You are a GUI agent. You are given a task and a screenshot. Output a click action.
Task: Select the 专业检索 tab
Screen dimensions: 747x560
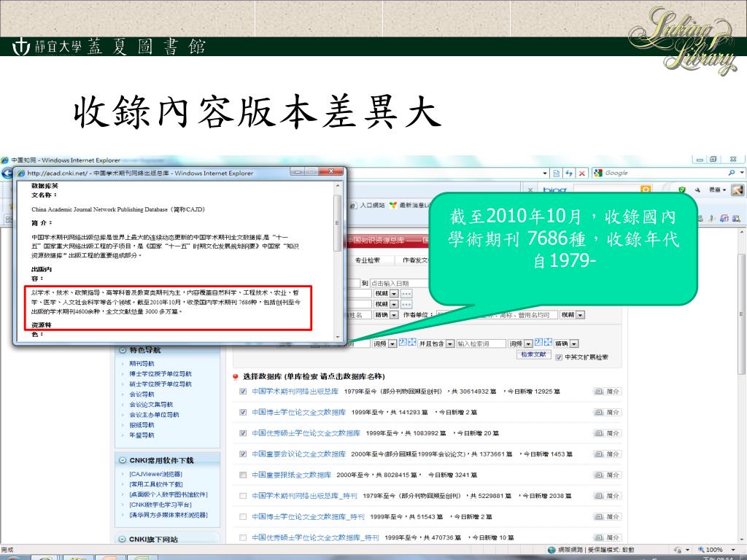pos(368,260)
